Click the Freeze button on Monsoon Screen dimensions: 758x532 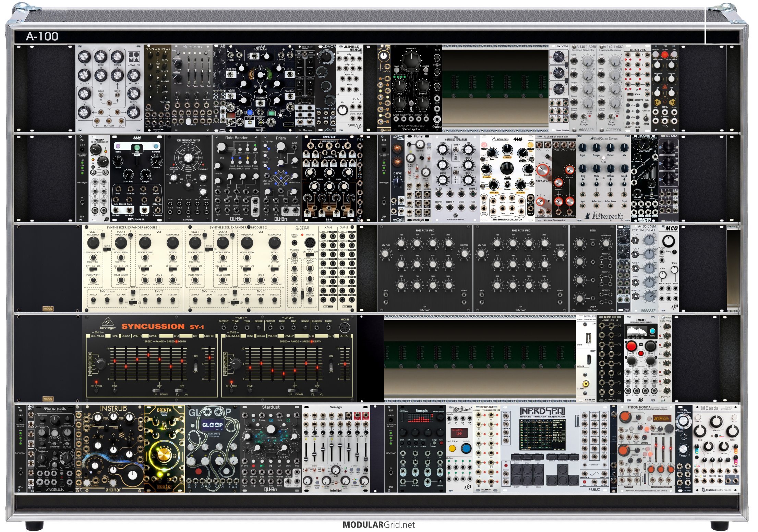tap(188, 121)
